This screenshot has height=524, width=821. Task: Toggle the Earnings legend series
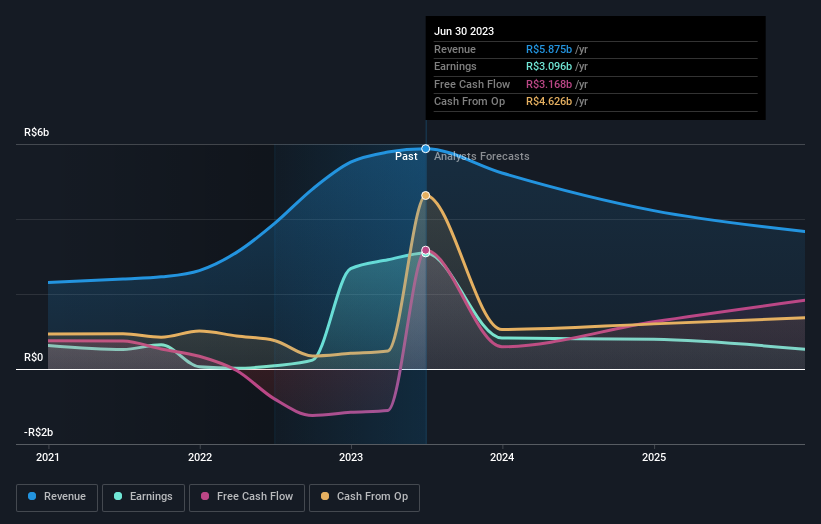[x=143, y=497]
